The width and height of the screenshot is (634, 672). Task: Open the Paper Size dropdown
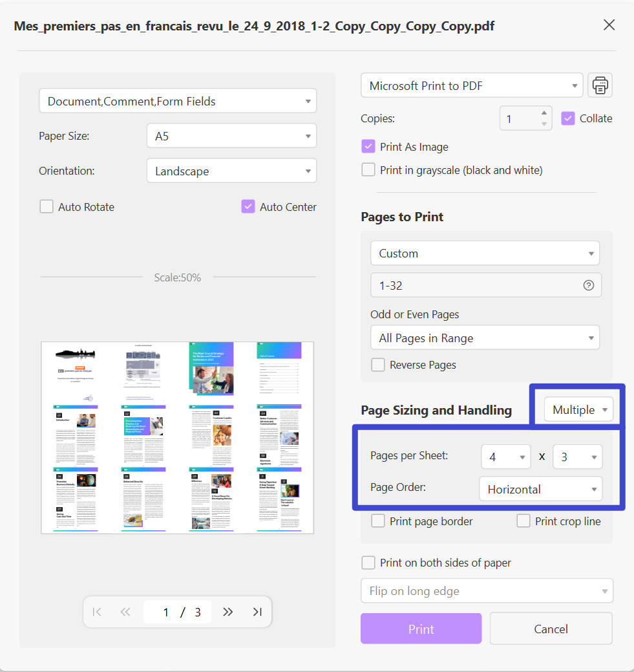(231, 136)
